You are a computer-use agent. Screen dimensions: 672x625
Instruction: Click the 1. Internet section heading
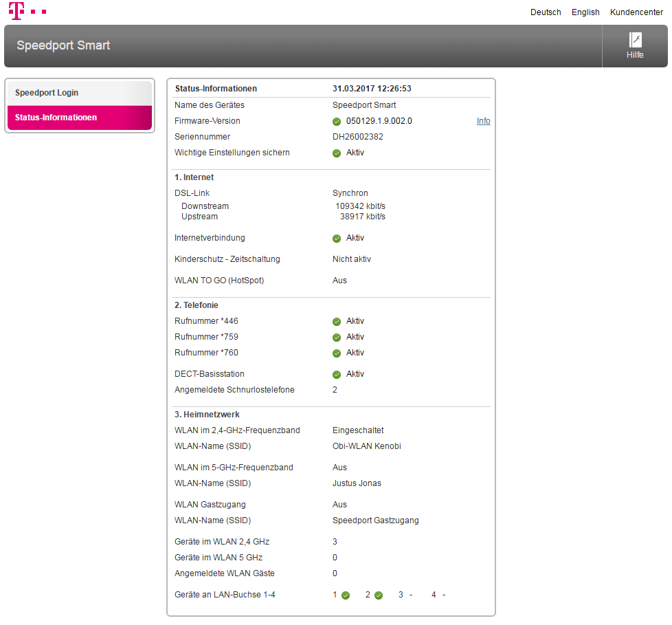click(194, 177)
